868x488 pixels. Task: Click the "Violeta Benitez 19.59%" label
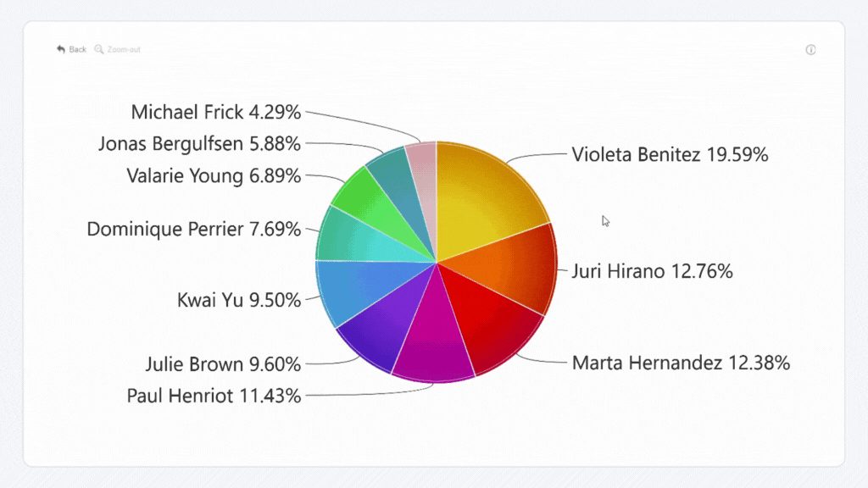(x=670, y=155)
